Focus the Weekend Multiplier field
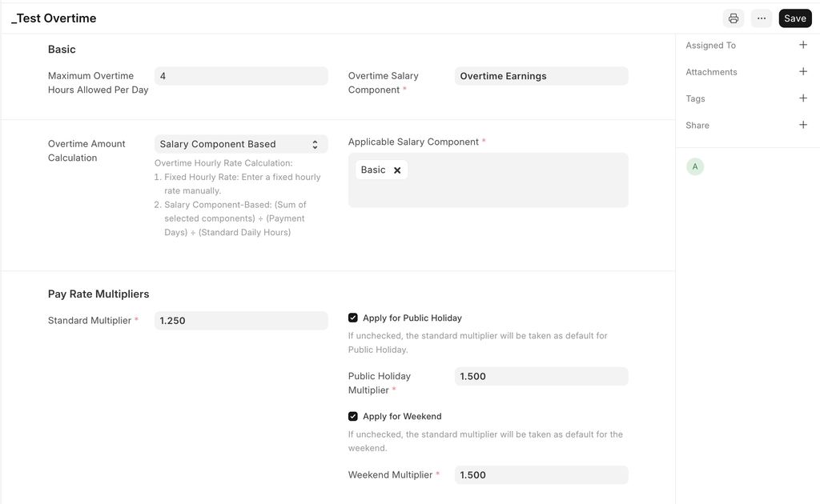 point(541,474)
